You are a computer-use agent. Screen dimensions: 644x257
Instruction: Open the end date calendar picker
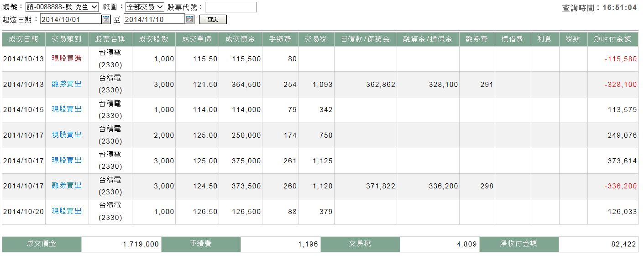point(189,19)
